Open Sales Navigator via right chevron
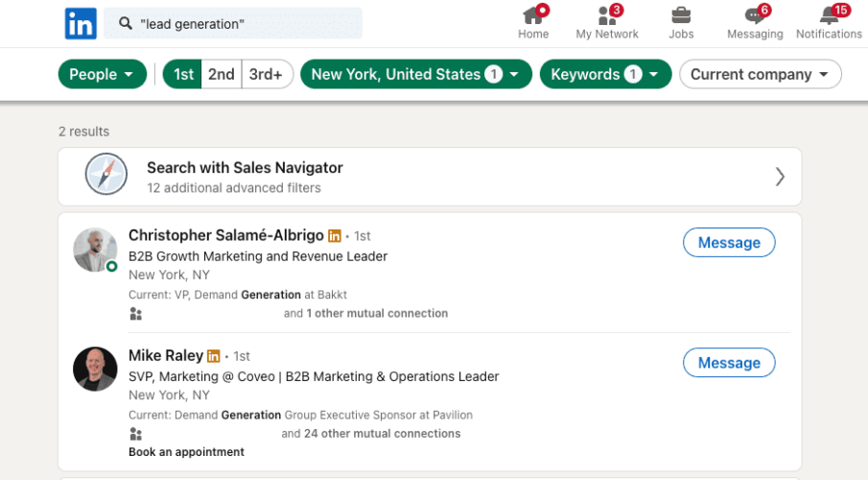The height and width of the screenshot is (480, 868). point(780,177)
